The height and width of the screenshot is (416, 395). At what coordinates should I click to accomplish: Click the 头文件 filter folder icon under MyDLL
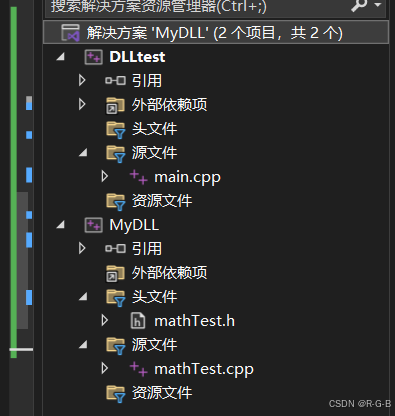[116, 298]
